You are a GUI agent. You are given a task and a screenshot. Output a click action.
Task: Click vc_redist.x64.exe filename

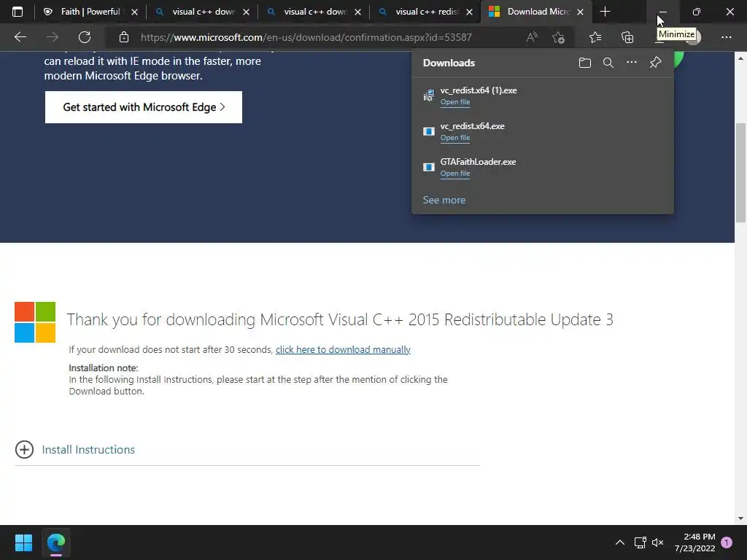[472, 126]
